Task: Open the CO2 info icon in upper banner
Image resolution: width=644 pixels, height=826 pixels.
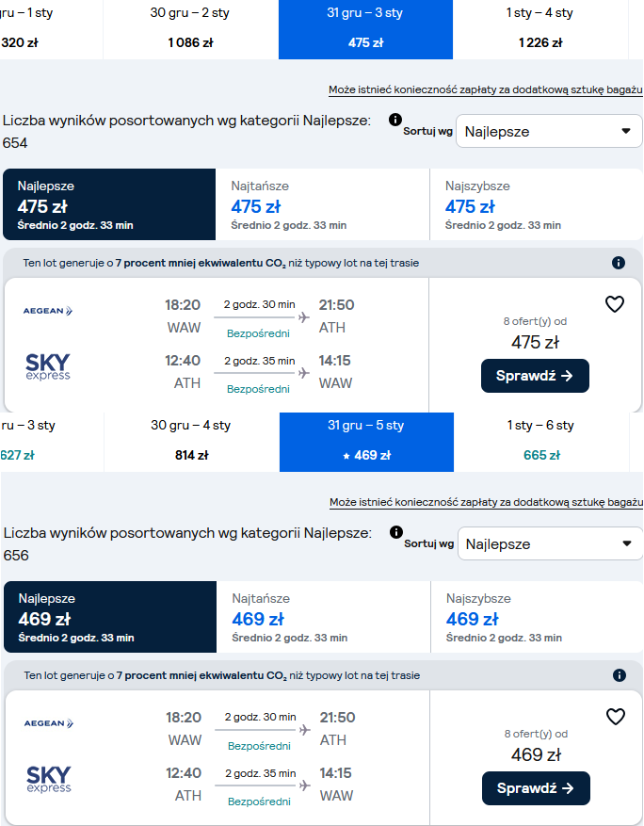Action: [x=619, y=263]
